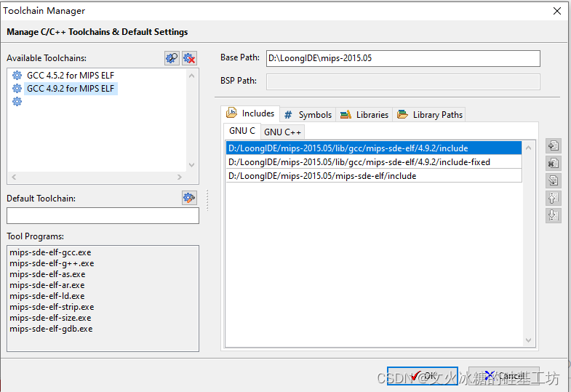Click the move path up icon
The height and width of the screenshot is (392, 571).
[x=553, y=198]
